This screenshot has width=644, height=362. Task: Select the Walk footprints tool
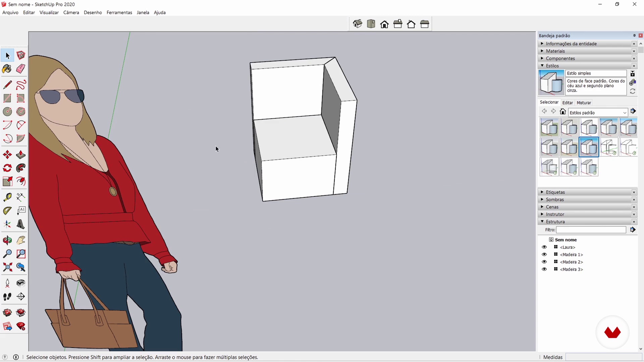point(7,296)
